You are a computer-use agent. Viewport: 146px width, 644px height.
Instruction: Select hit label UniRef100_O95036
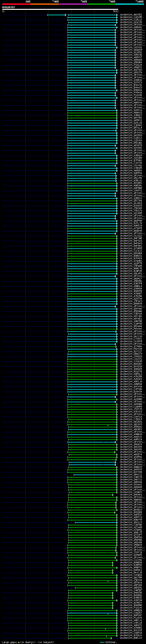pos(131,55)
